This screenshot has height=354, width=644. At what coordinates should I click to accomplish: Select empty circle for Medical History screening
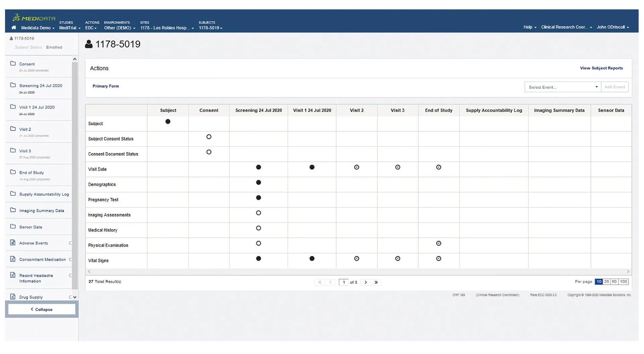point(258,228)
